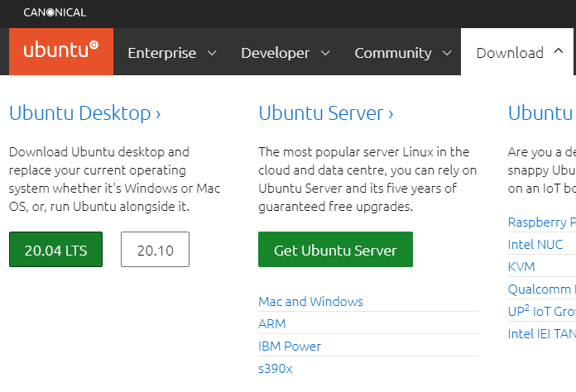Choose the 20.10 desktop release button

point(155,250)
